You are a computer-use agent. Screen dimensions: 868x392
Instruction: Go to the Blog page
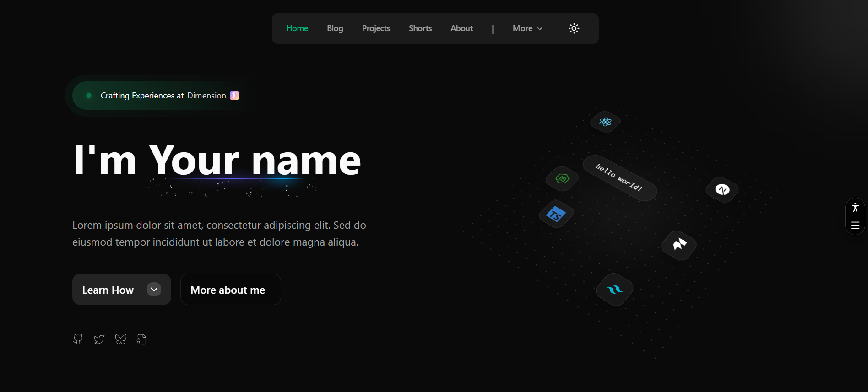tap(335, 28)
